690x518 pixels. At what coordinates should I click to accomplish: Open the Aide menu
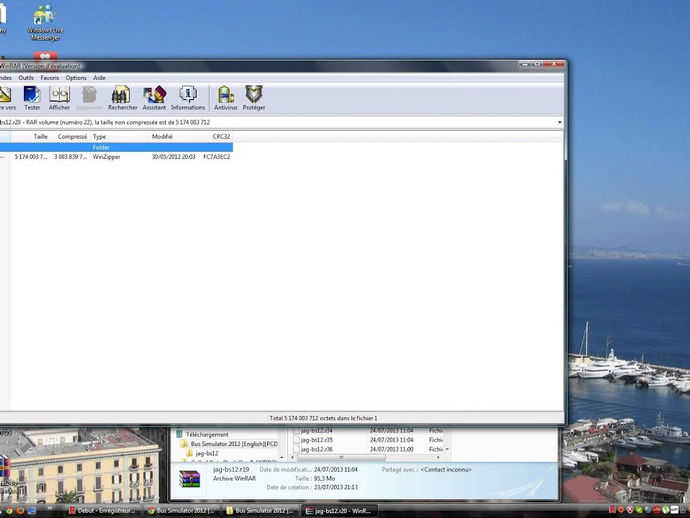click(x=99, y=78)
